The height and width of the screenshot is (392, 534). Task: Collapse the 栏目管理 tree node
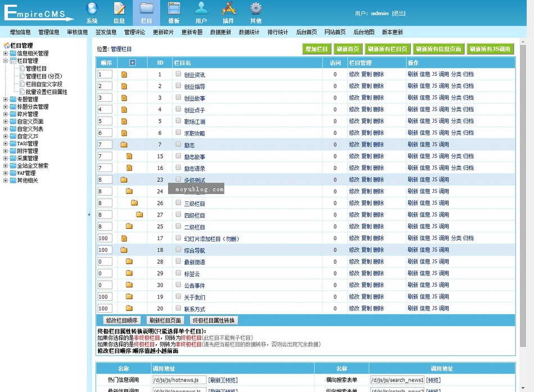(x=6, y=61)
